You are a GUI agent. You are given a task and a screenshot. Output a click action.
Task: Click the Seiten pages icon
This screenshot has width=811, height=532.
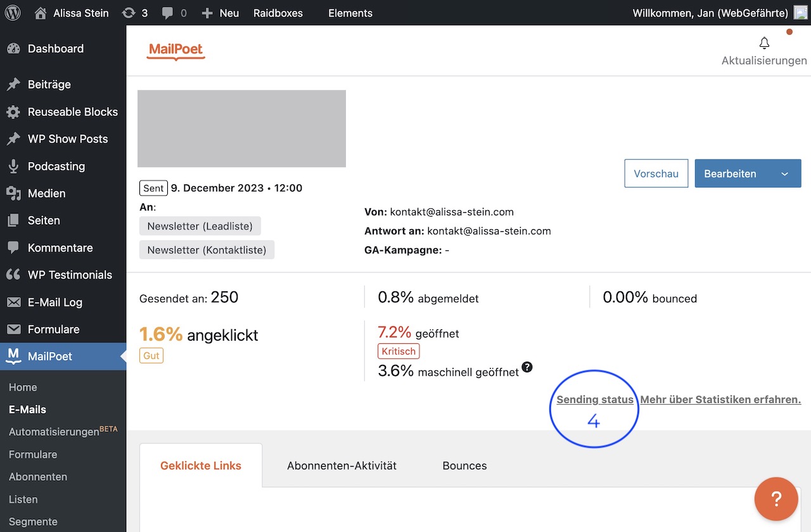tap(13, 221)
